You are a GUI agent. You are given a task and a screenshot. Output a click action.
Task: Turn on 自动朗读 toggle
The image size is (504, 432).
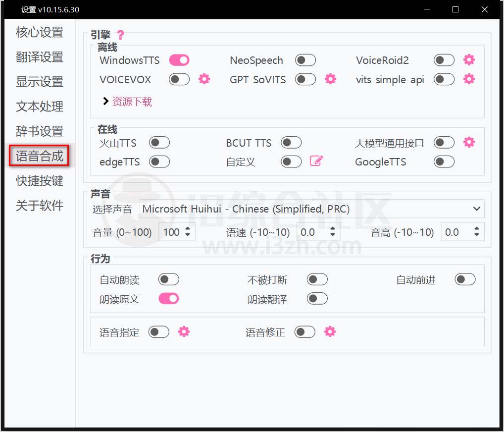tap(168, 279)
